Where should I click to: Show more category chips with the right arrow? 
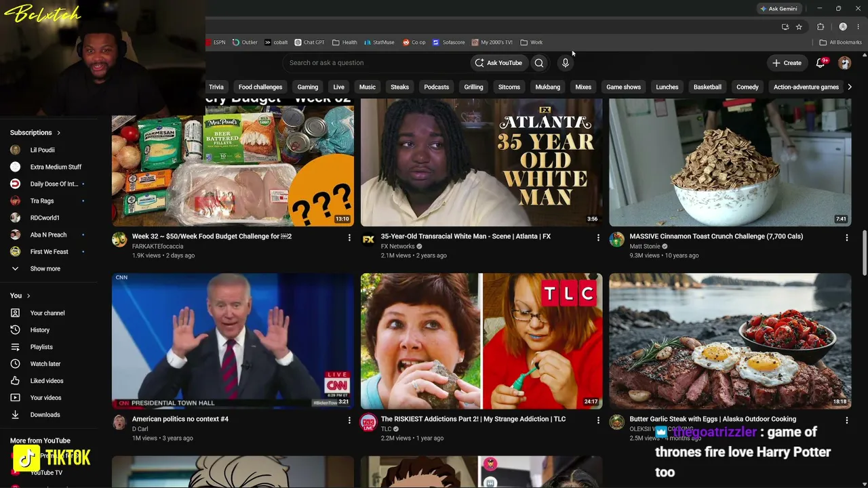pyautogui.click(x=849, y=87)
